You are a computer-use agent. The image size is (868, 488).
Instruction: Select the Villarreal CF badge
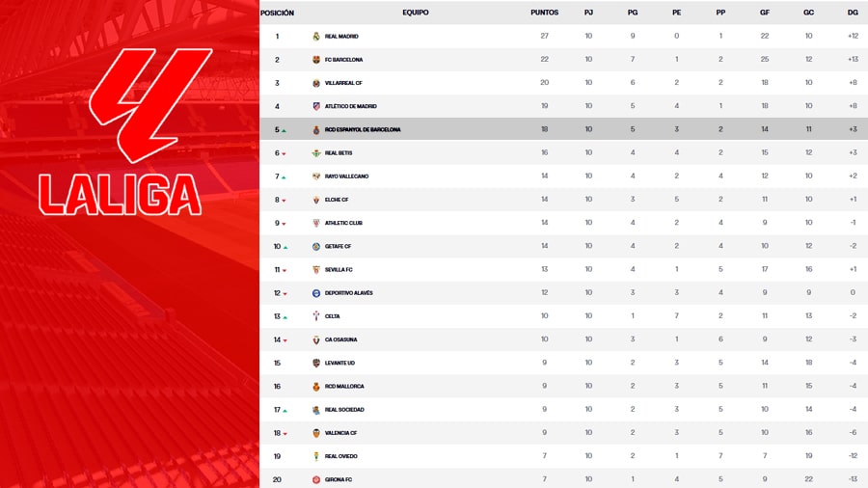(316, 83)
